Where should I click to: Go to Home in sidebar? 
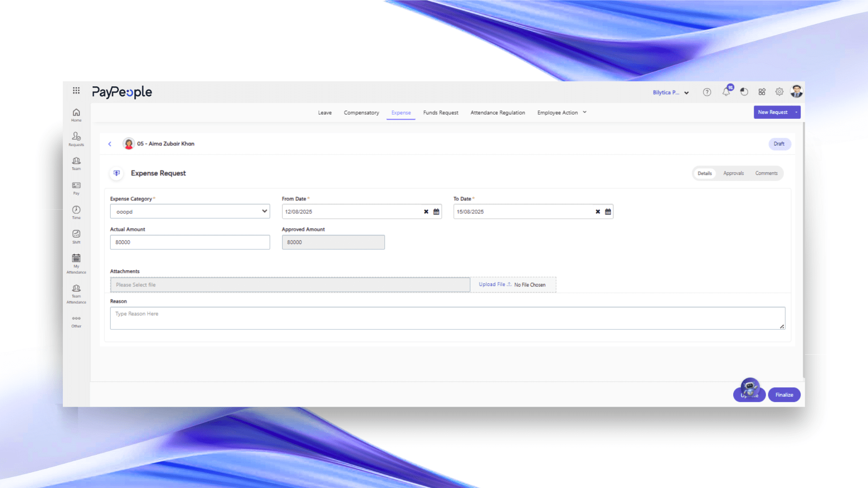click(76, 115)
